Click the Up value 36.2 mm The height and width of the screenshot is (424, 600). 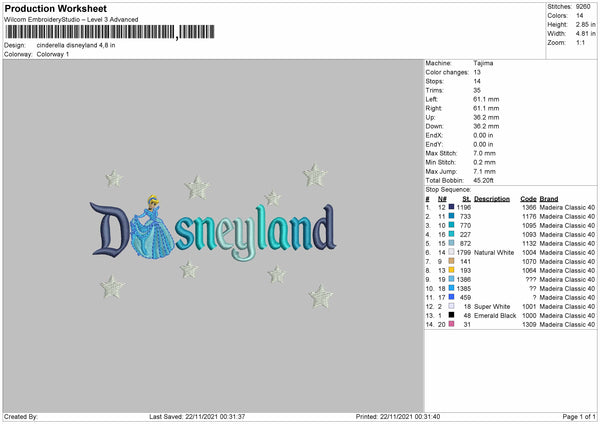(486, 117)
